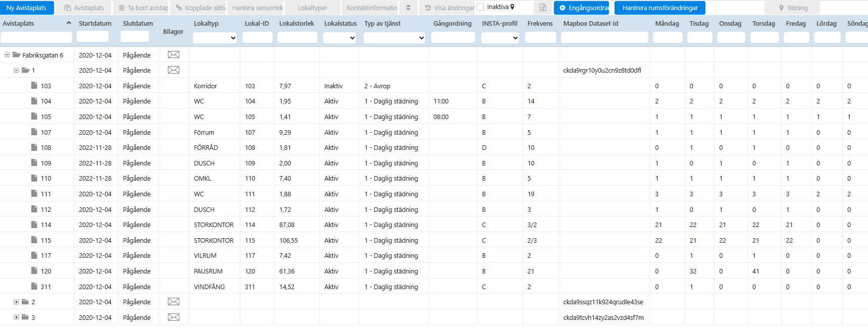This screenshot has width=868, height=333.
Task: Open Lokaltyper button
Action: click(312, 8)
